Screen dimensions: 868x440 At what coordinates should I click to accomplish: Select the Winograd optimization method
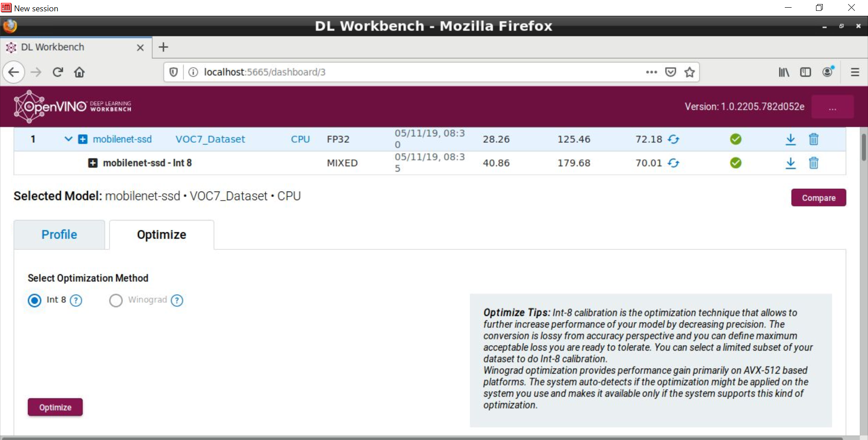coord(116,300)
